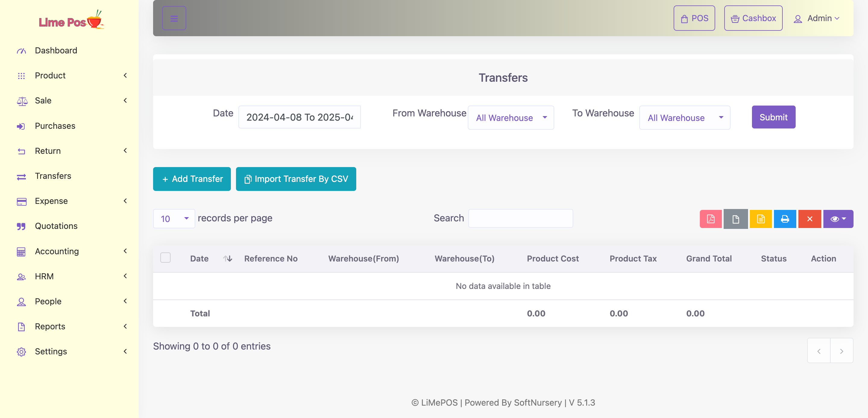The image size is (868, 418).
Task: Sort by the Date column arrows
Action: 228,258
